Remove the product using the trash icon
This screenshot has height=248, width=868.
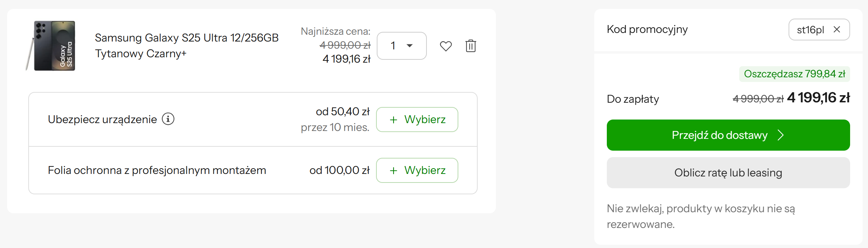click(x=470, y=46)
